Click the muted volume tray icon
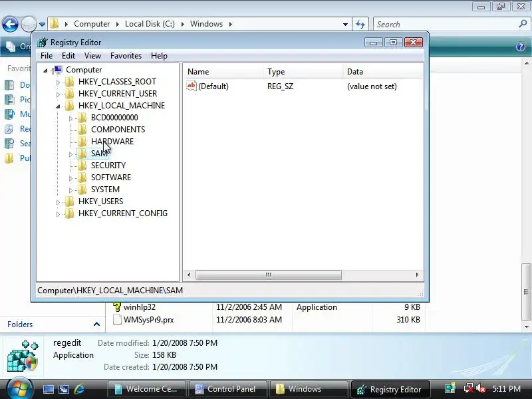This screenshot has height=399, width=532. tap(481, 389)
